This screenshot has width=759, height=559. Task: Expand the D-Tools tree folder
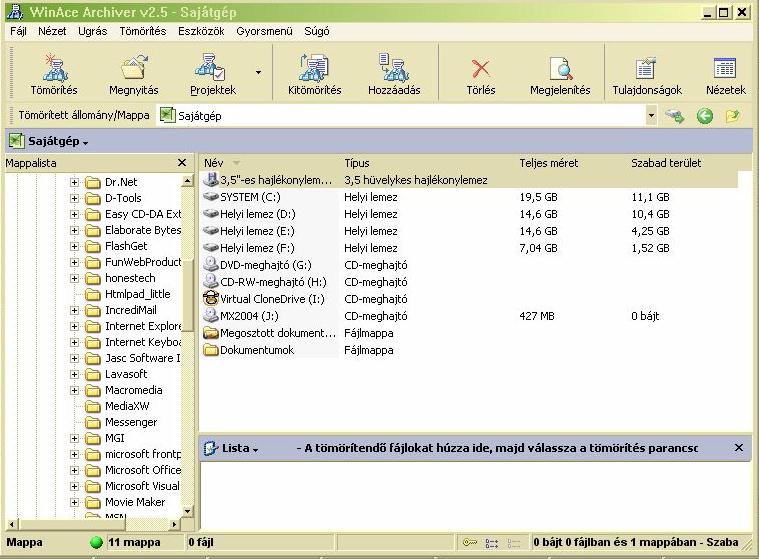point(74,198)
